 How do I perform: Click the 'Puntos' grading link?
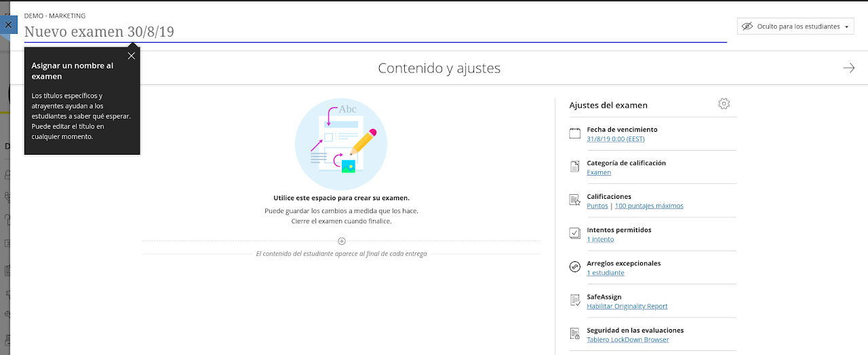click(597, 206)
